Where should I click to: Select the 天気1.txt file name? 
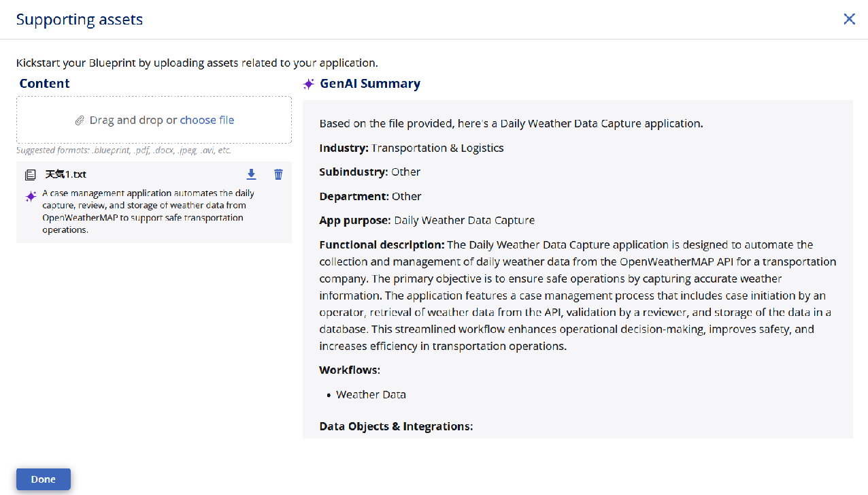tap(65, 174)
